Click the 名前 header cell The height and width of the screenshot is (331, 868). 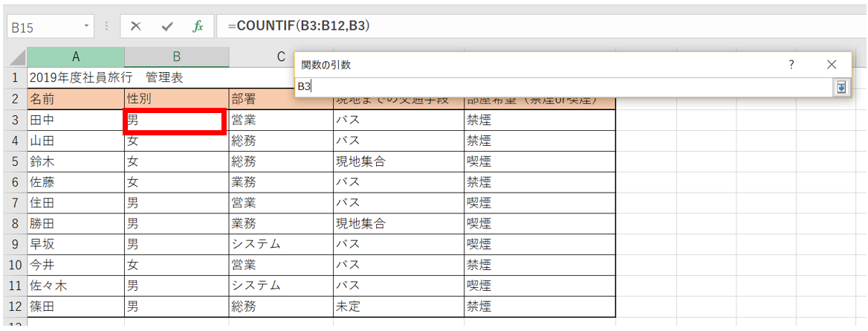coord(76,99)
